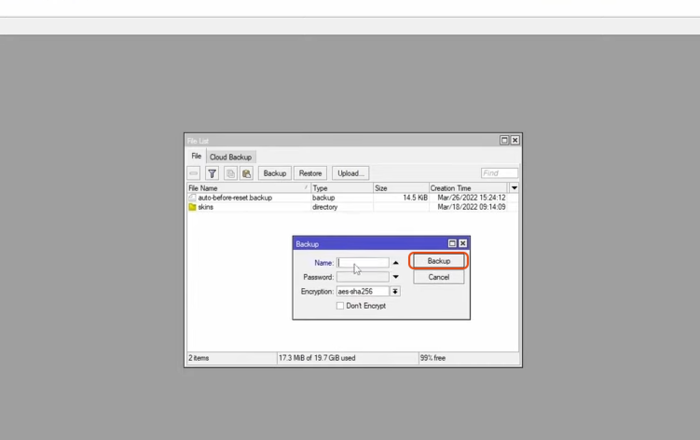
Task: Click the Restore button in toolbar
Action: [x=310, y=173]
